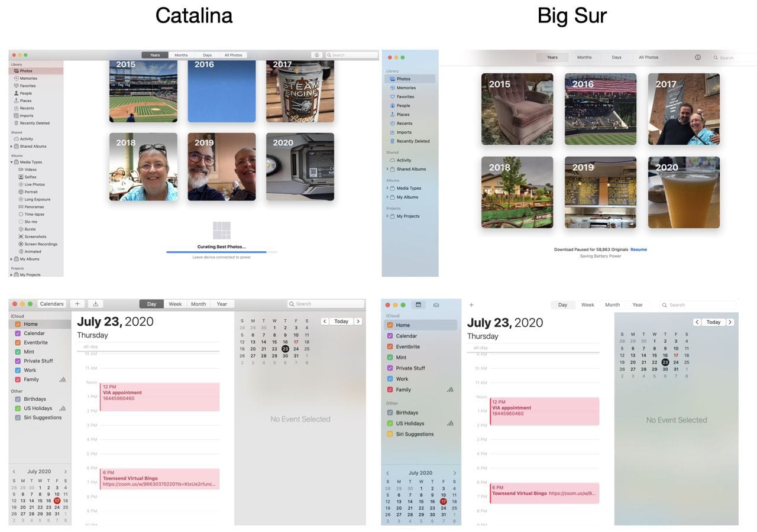
Task: Open 2020 year thumbnail in Big Sur Photos
Action: pyautogui.click(x=684, y=192)
